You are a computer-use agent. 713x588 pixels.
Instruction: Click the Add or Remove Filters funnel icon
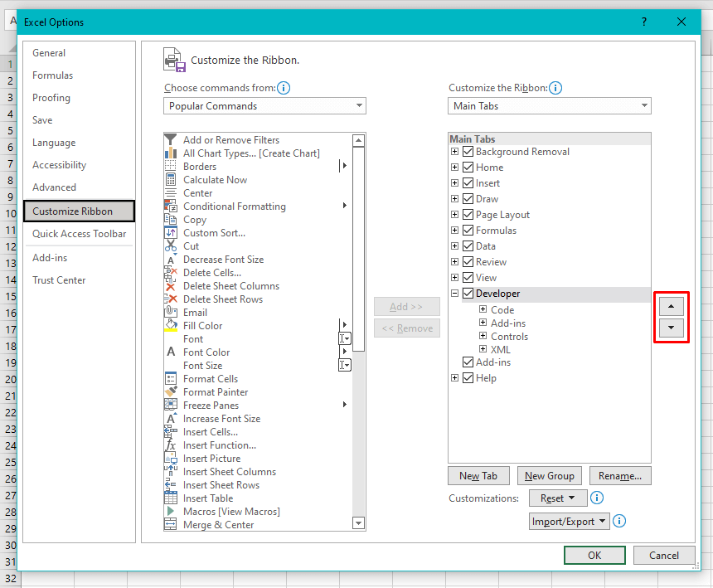tap(171, 140)
